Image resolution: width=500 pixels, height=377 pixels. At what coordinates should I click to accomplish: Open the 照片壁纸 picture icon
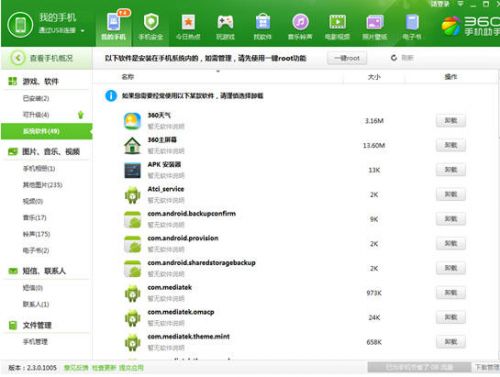(375, 27)
